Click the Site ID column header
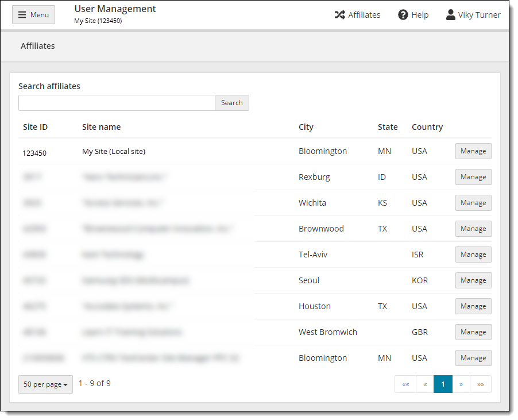 [x=36, y=127]
